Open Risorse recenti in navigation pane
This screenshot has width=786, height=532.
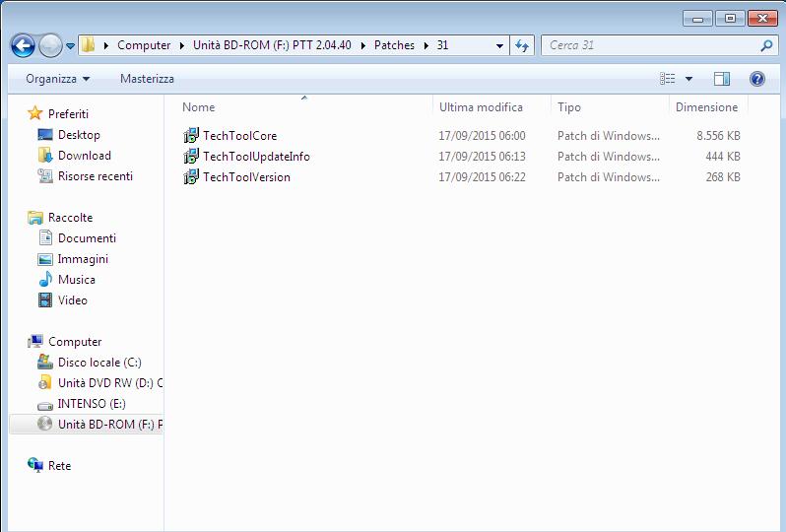coord(96,176)
